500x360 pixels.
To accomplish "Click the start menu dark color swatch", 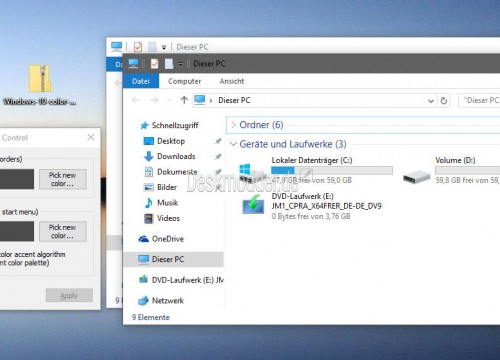I will [17, 231].
